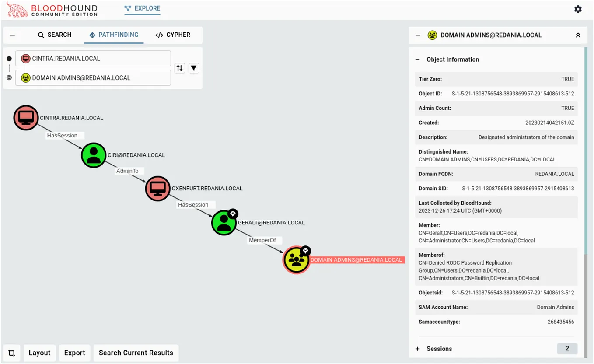Click the Export button

coord(74,353)
